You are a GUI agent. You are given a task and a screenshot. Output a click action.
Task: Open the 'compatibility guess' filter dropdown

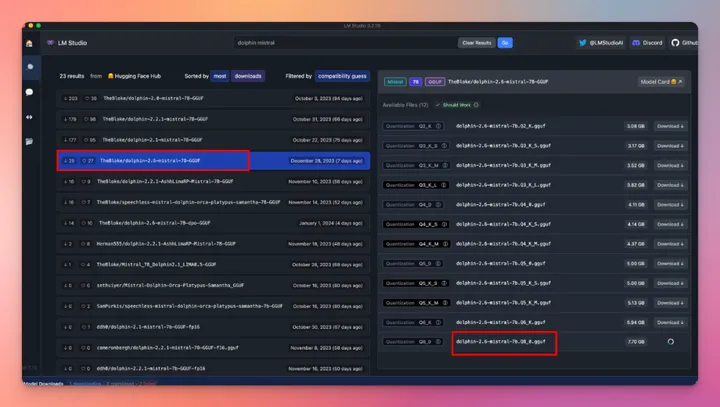[x=343, y=76]
